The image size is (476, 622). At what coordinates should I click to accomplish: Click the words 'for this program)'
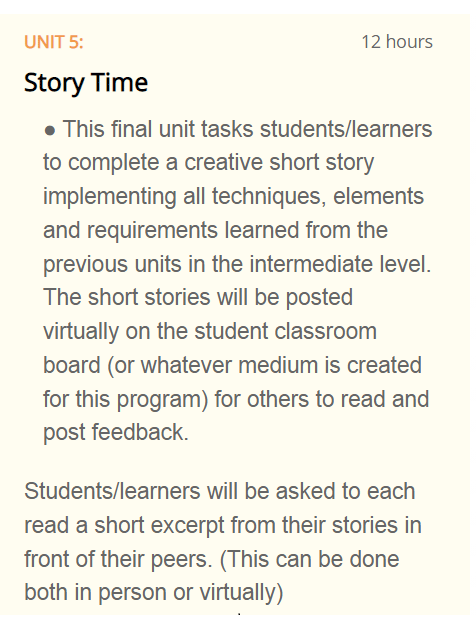[x=126, y=399]
